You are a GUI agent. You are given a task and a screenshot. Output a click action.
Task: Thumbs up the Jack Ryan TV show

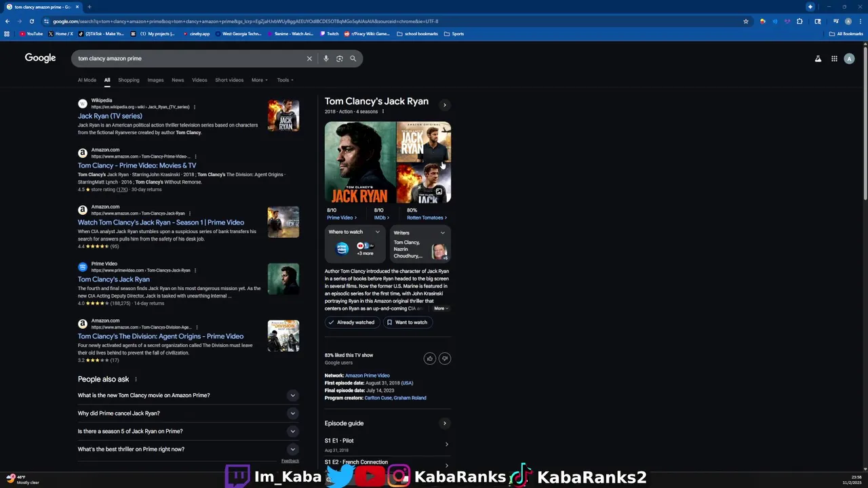point(429,359)
